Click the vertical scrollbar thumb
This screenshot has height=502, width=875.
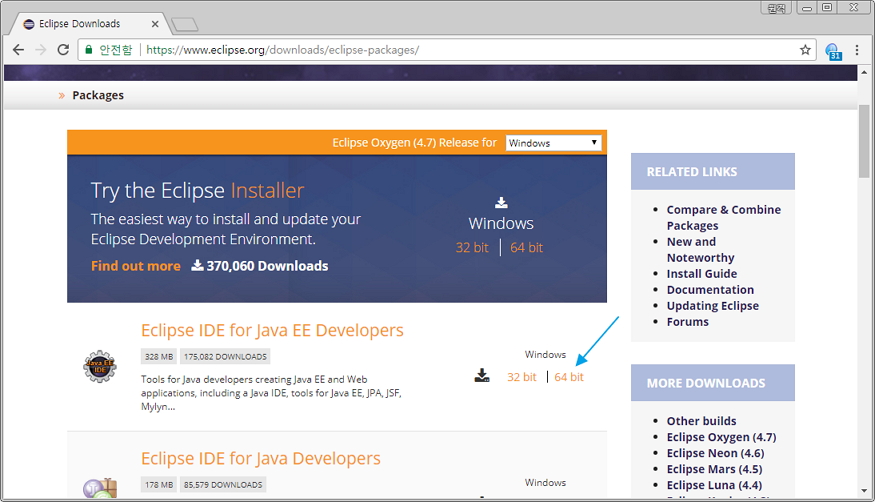coord(864,141)
